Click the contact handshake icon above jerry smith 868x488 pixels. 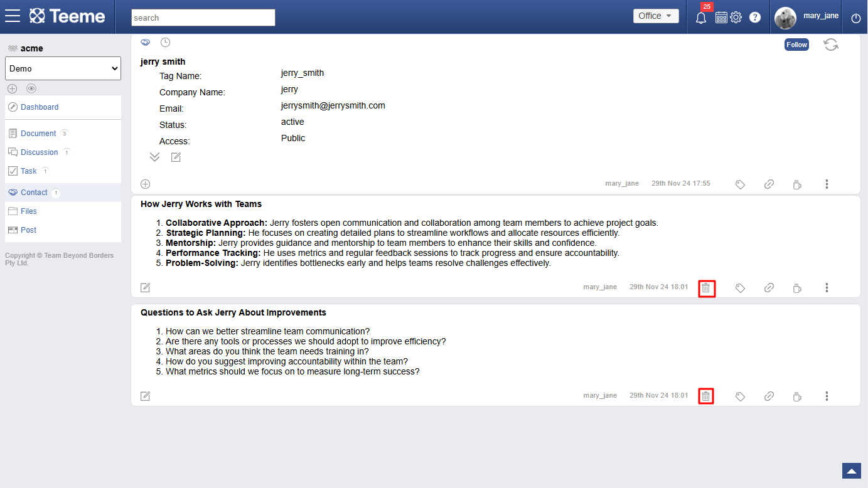[x=145, y=42]
